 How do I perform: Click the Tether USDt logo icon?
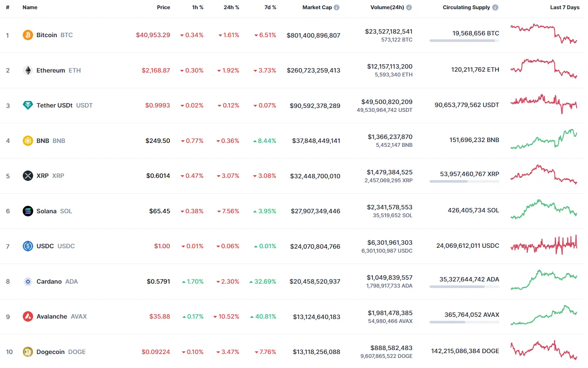(x=28, y=105)
